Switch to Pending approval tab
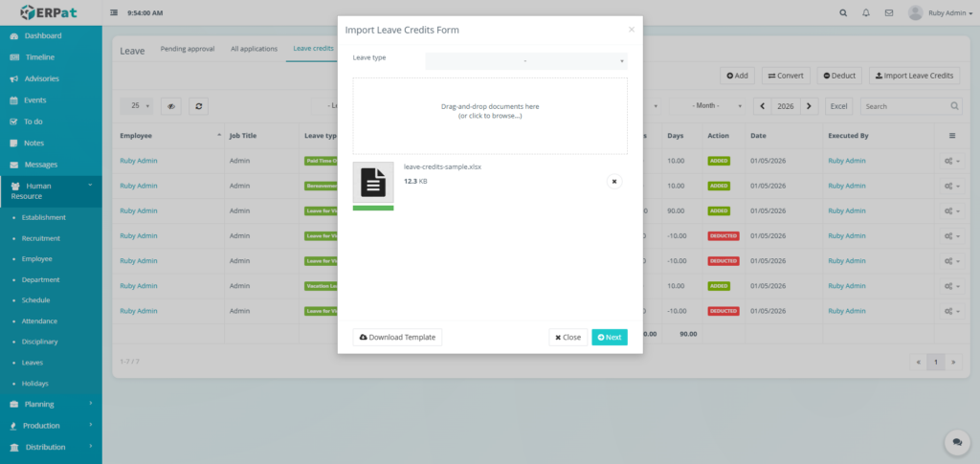 click(188, 49)
